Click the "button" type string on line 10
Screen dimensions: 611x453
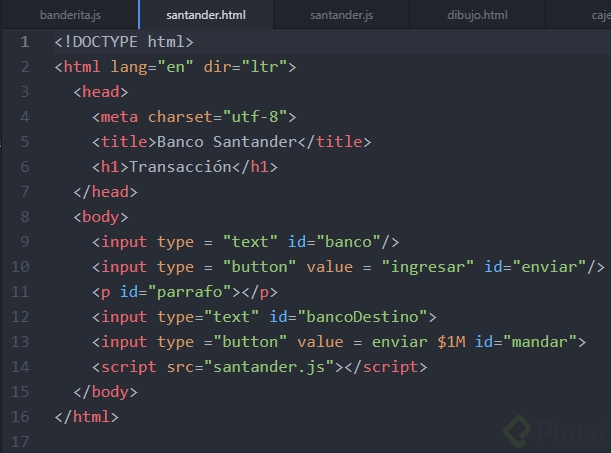(x=260, y=267)
